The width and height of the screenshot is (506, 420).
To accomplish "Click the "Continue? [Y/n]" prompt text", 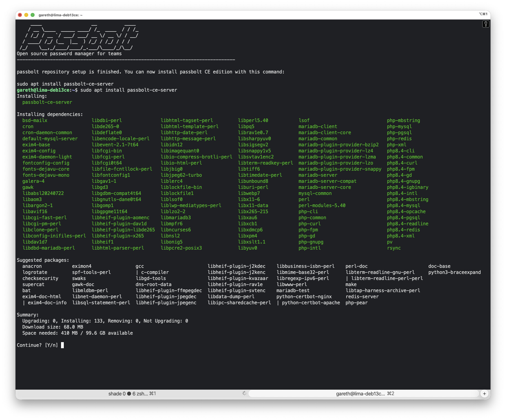I will [37, 345].
